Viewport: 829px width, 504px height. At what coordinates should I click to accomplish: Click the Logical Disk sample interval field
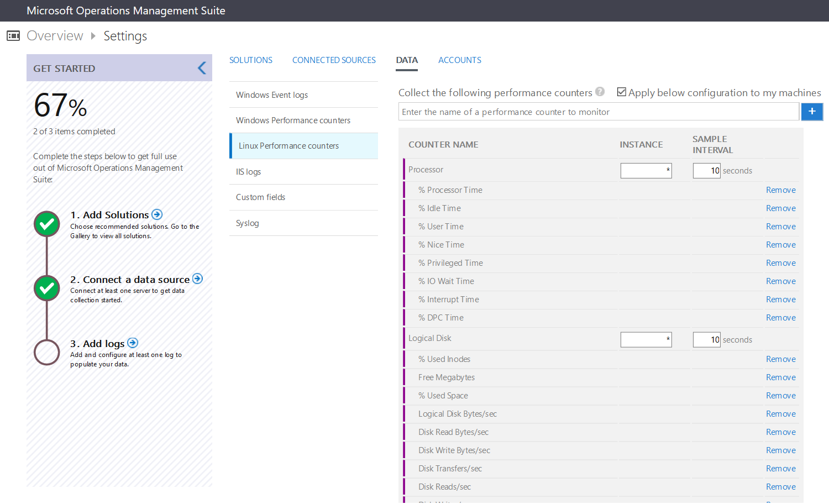tap(706, 339)
